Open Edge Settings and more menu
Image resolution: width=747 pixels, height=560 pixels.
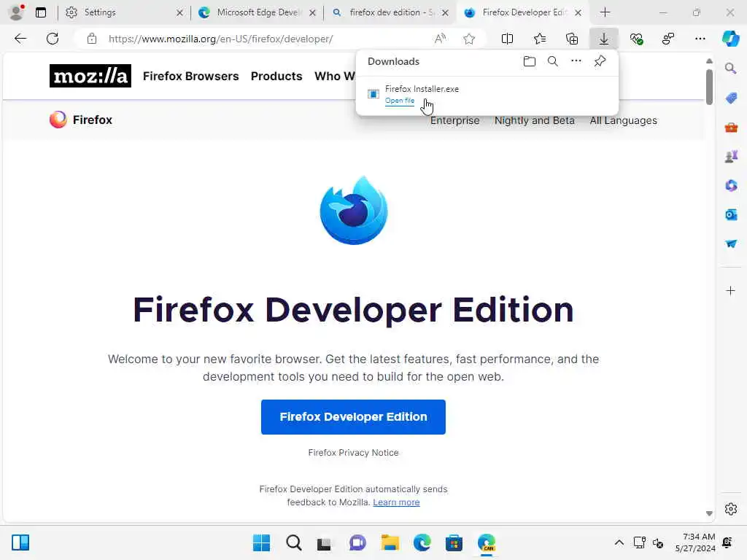tap(700, 39)
